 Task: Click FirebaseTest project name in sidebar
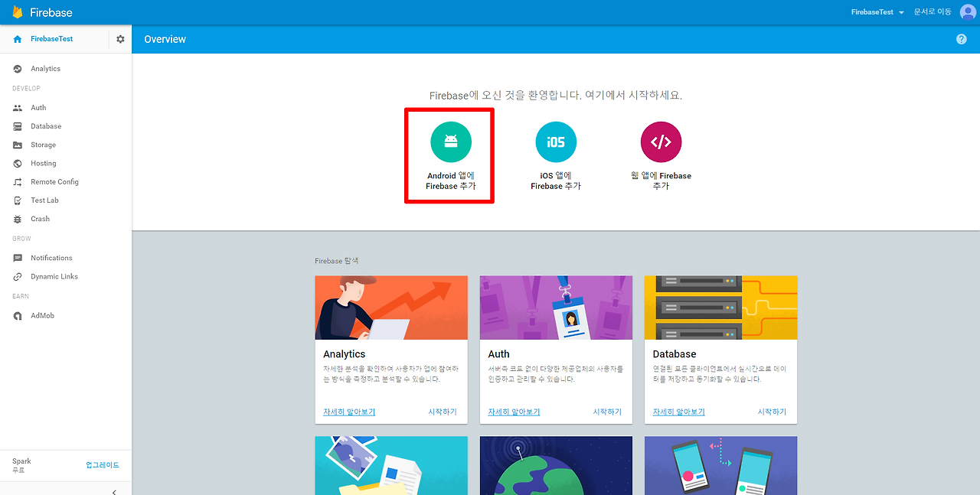coord(52,39)
